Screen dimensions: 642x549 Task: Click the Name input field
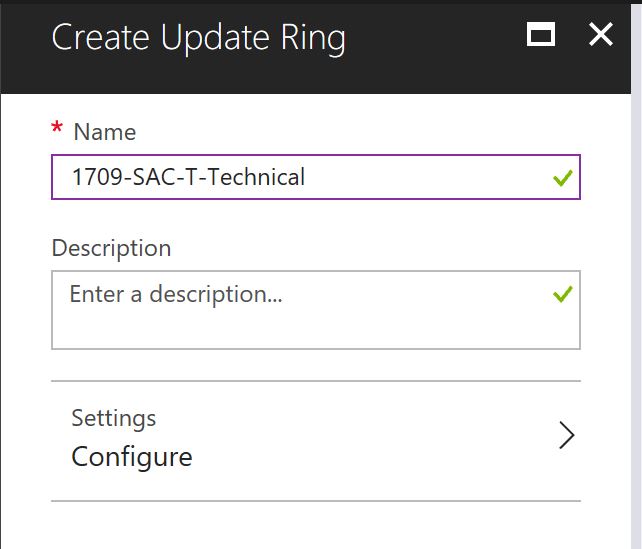coord(400,178)
